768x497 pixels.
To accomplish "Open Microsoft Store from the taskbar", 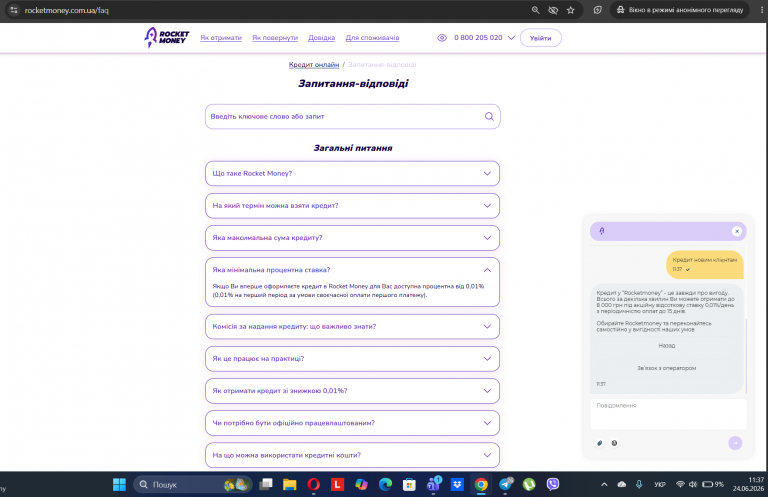I will click(x=409, y=484).
